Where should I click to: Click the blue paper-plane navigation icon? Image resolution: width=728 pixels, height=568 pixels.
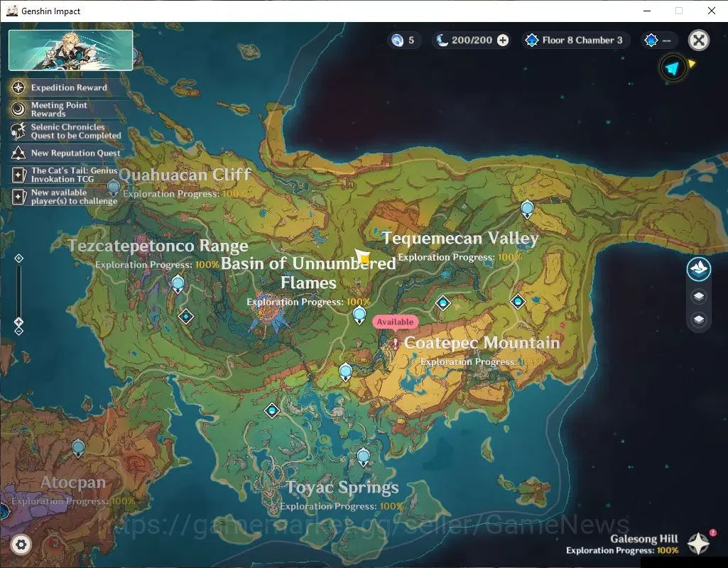click(673, 68)
